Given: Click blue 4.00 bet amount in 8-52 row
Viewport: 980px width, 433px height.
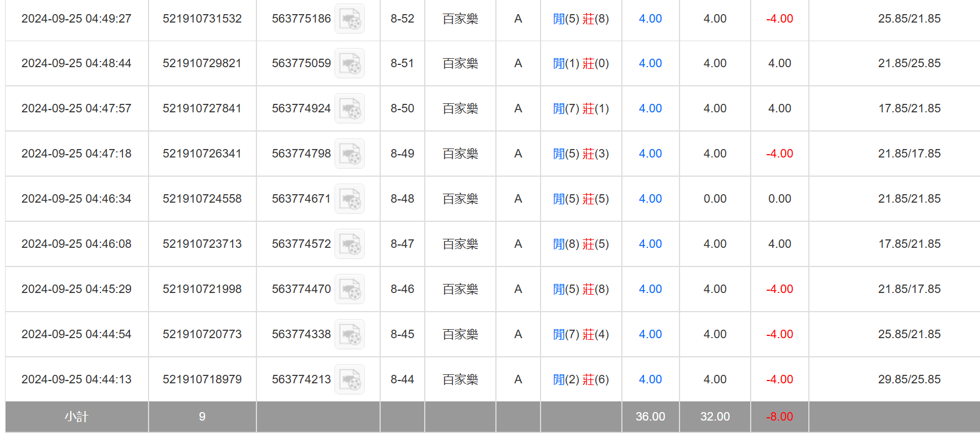Looking at the screenshot, I should point(650,19).
